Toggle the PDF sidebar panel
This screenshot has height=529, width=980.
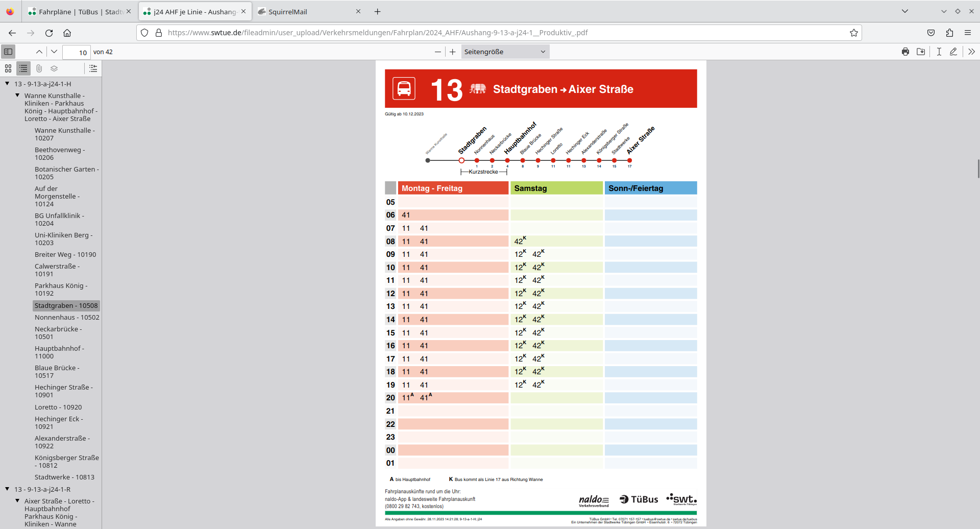8,52
